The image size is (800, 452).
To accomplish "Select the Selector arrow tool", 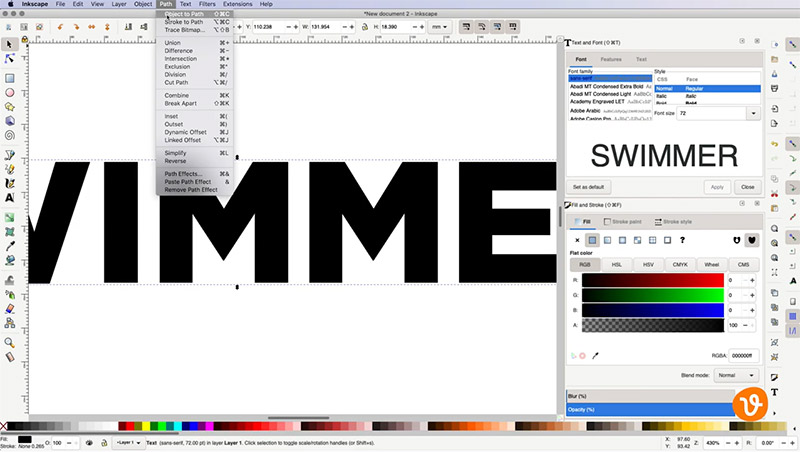I will [x=9, y=45].
